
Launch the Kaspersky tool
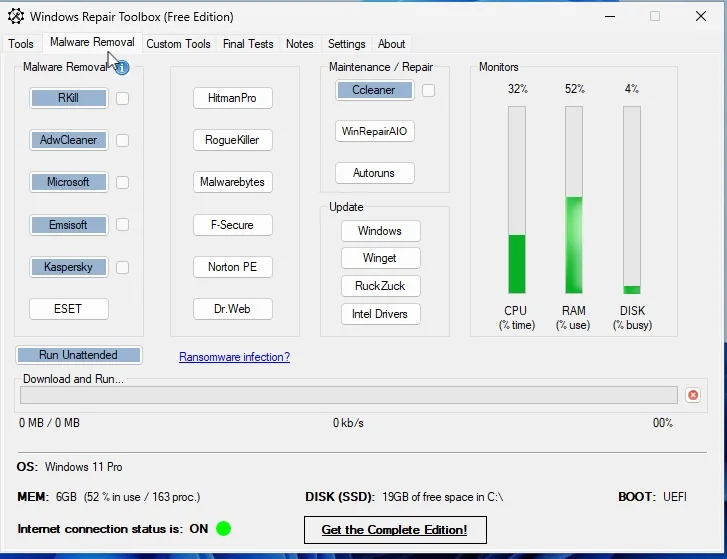pos(69,267)
